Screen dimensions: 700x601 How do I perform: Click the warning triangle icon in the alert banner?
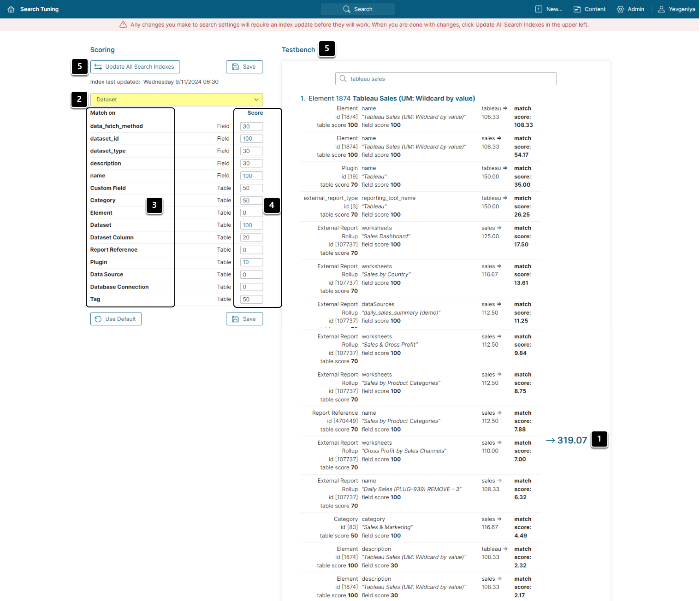click(123, 25)
